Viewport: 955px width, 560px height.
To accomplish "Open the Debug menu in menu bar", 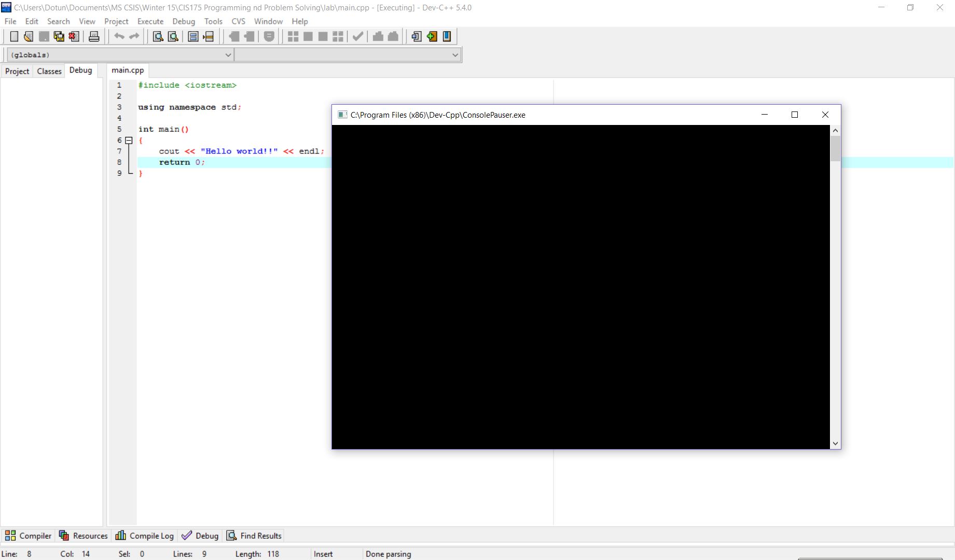I will pyautogui.click(x=184, y=21).
